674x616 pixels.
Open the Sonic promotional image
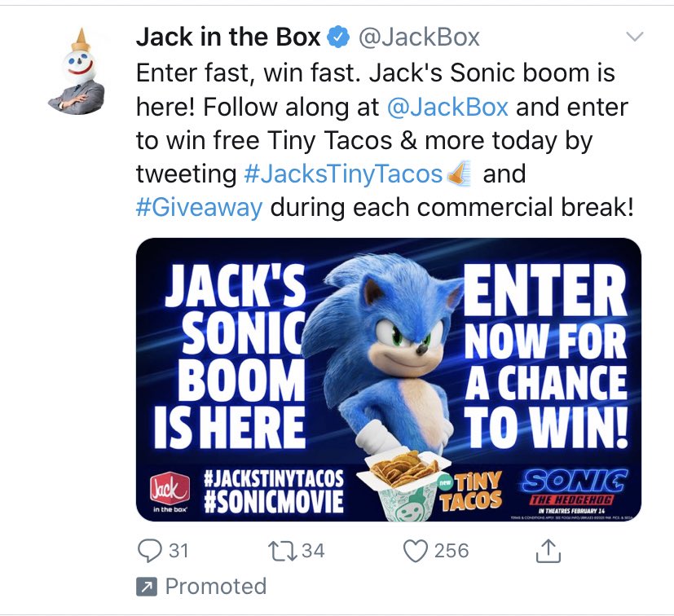coord(389,380)
